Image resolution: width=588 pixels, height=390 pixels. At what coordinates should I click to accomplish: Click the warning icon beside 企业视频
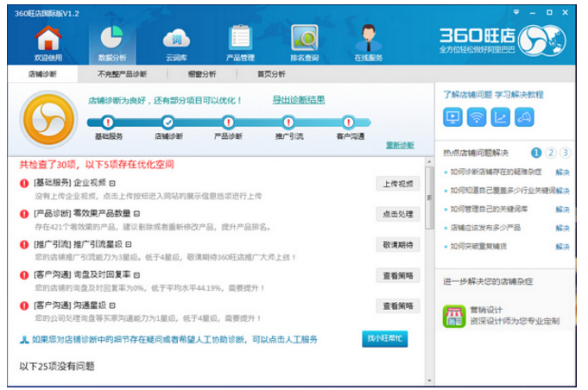click(x=24, y=183)
